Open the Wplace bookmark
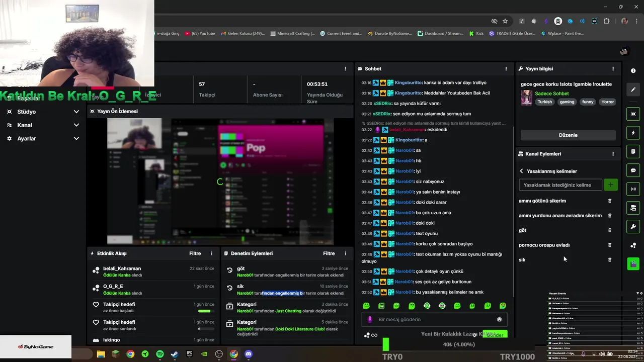The width and height of the screenshot is (644, 362). [x=562, y=34]
